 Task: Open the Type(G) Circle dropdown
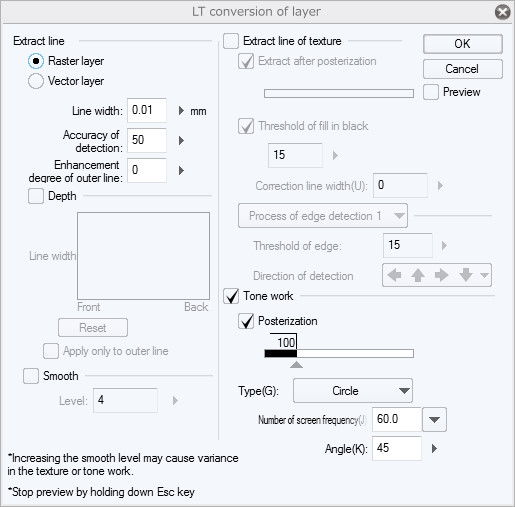point(353,390)
